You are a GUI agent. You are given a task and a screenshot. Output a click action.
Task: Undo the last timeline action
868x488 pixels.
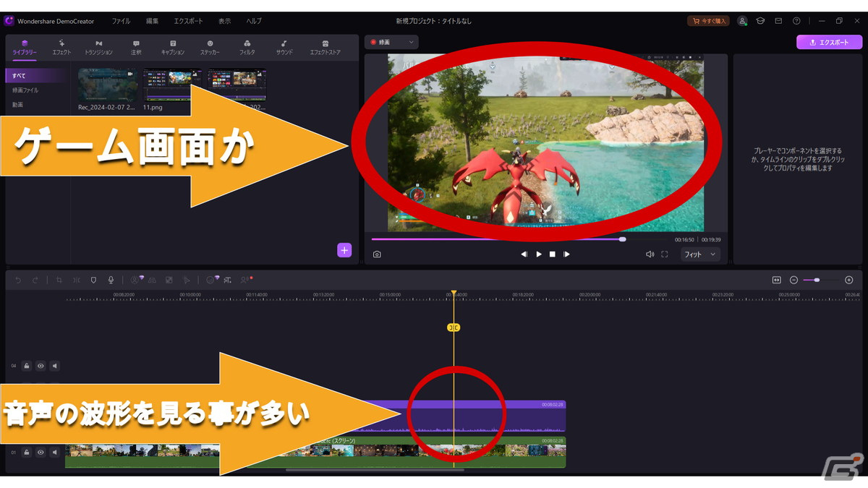pos(18,280)
